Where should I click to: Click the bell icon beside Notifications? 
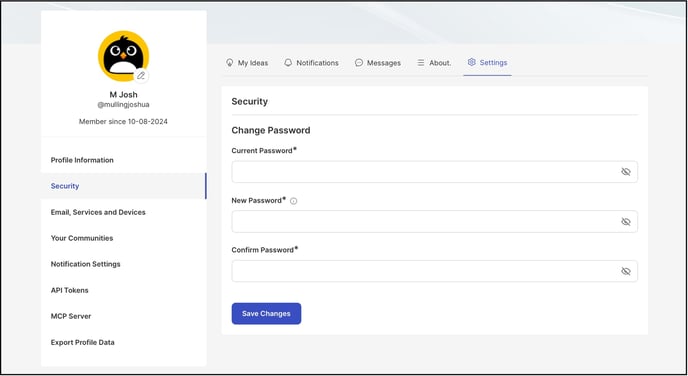288,63
